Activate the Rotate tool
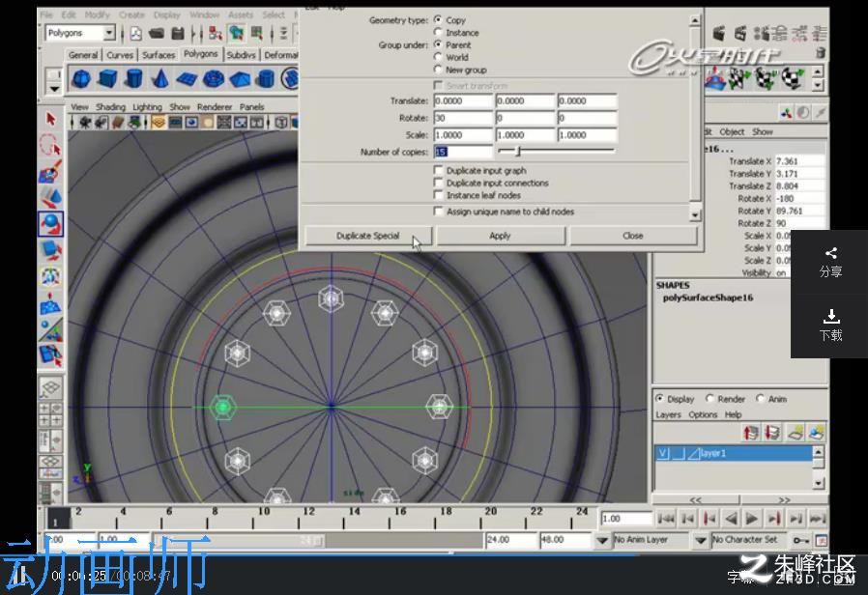Viewport: 868px width, 595px height. [51, 224]
